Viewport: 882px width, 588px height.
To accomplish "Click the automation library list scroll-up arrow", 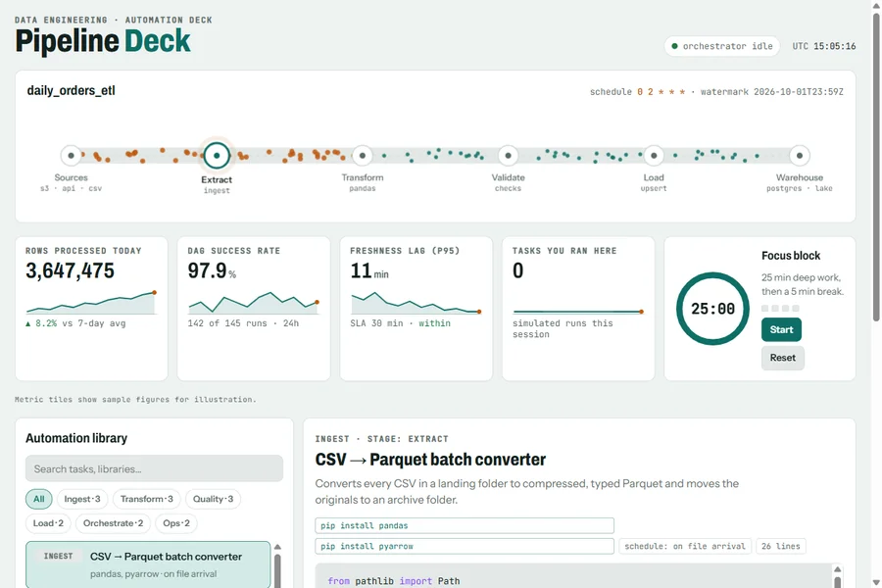I will [277, 547].
